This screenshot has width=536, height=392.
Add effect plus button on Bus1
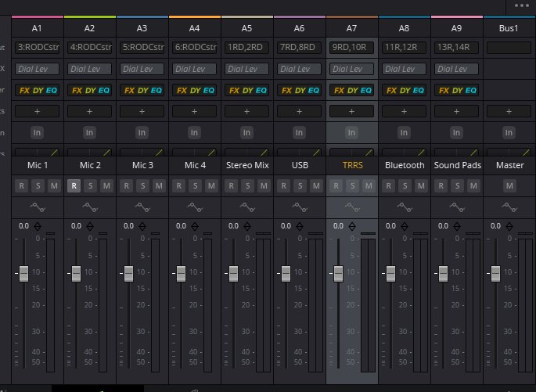[x=509, y=111]
